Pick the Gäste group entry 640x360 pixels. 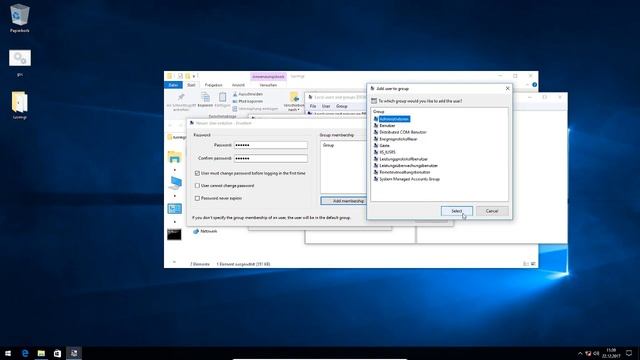point(384,145)
